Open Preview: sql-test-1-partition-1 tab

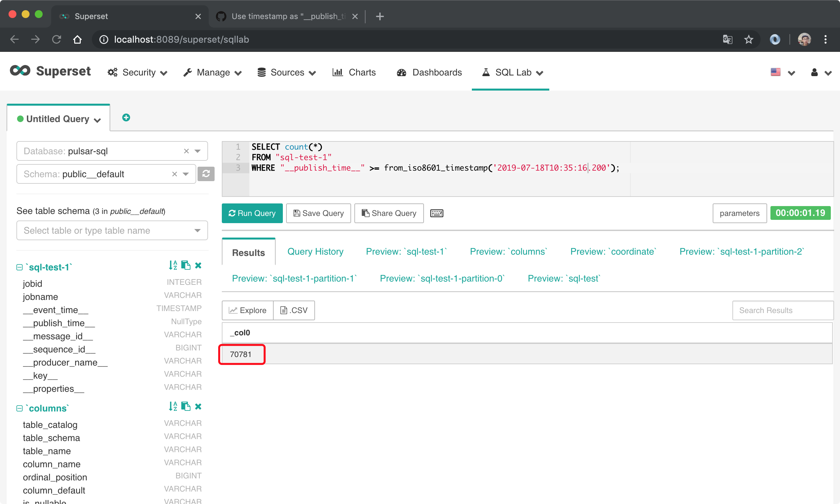point(294,279)
